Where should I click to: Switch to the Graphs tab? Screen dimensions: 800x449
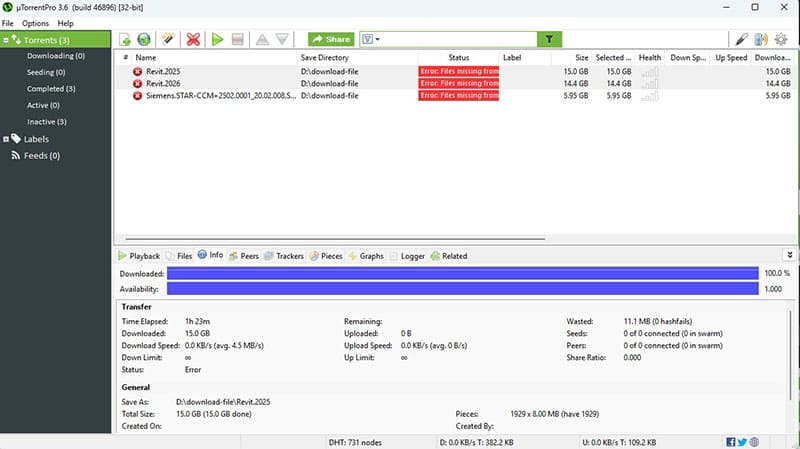coord(366,256)
